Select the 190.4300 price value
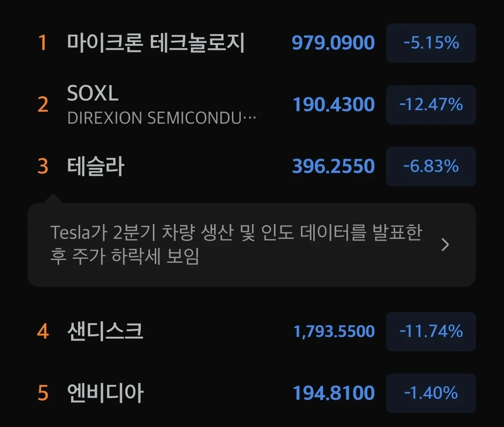 click(334, 104)
